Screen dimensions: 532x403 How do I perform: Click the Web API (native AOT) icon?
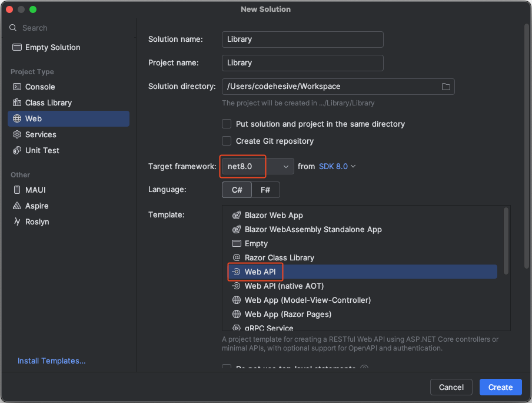click(236, 286)
